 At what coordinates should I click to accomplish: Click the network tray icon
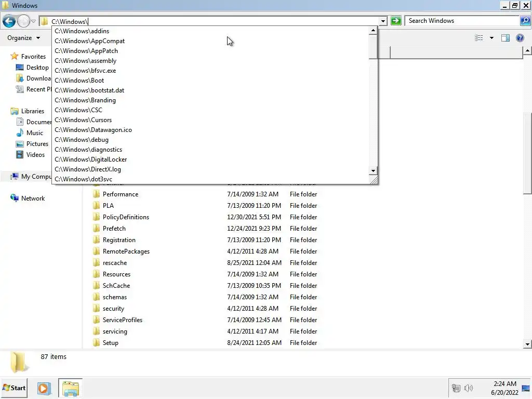coord(456,388)
